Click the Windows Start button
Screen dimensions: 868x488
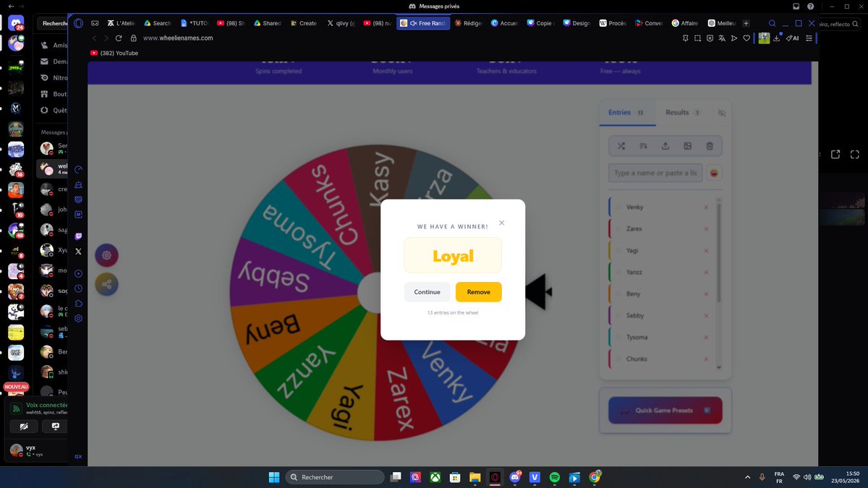[274, 477]
